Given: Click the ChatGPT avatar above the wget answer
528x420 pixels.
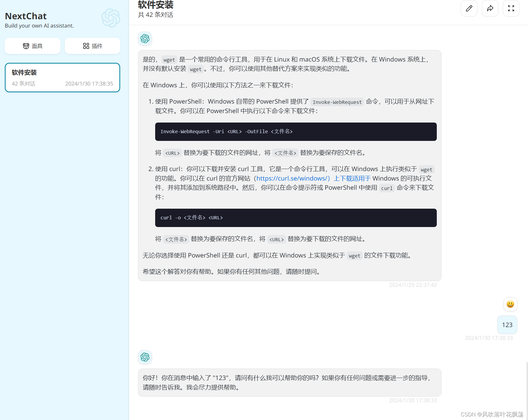Looking at the screenshot, I should pyautogui.click(x=145, y=38).
